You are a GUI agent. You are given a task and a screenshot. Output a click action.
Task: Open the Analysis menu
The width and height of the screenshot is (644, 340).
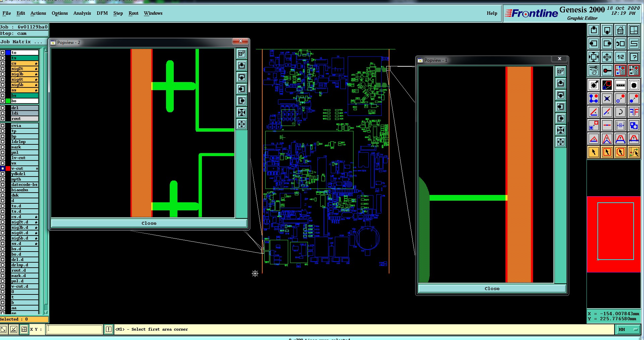82,13
